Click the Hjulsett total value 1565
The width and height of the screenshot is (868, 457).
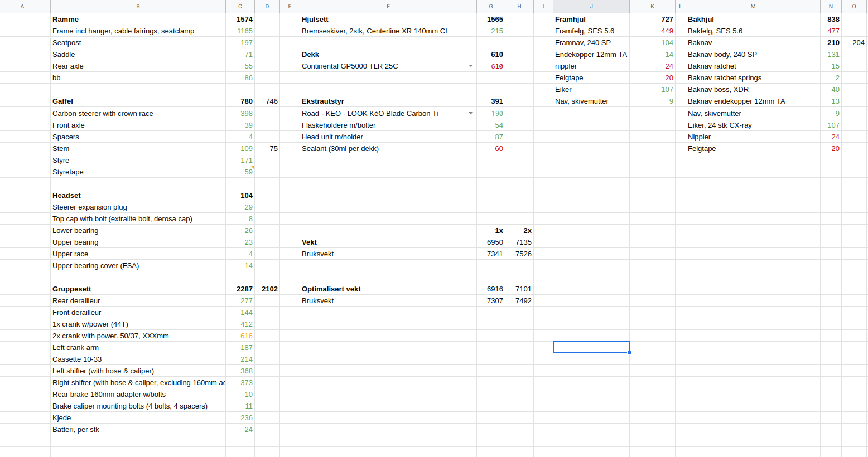tap(491, 19)
